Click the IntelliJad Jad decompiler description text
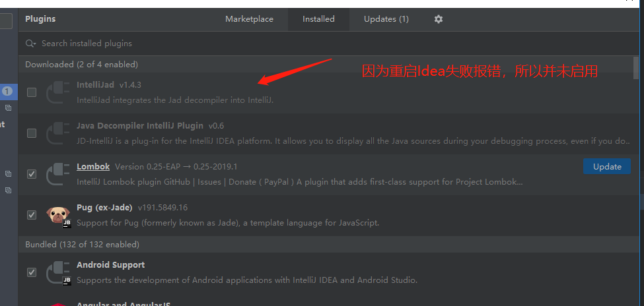644x306 pixels. [175, 100]
